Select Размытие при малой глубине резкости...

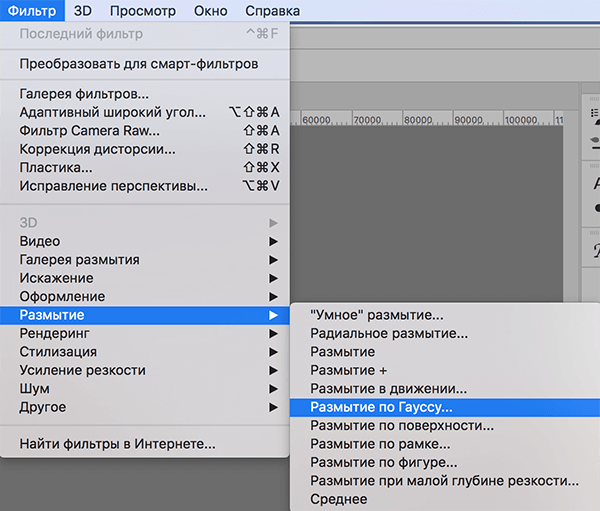[445, 481]
